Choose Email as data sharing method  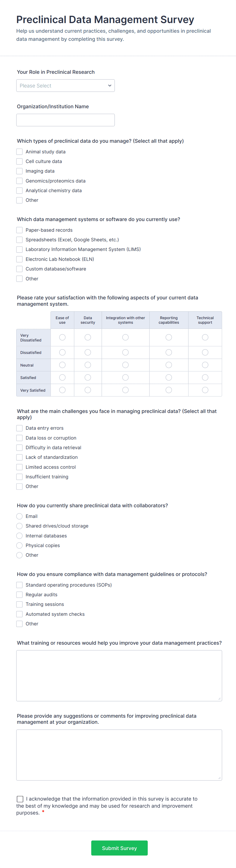click(19, 516)
